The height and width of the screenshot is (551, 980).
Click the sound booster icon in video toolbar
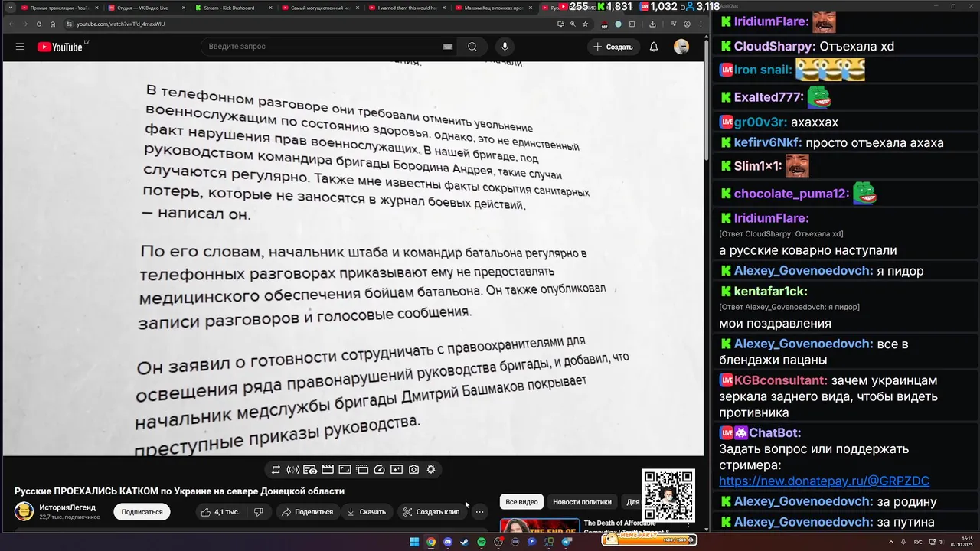click(x=292, y=470)
